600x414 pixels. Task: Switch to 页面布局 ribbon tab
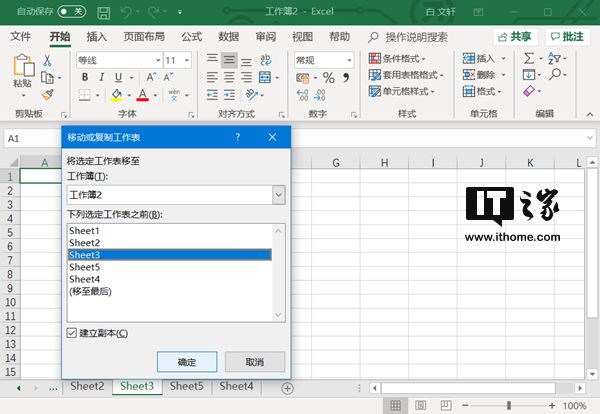144,37
